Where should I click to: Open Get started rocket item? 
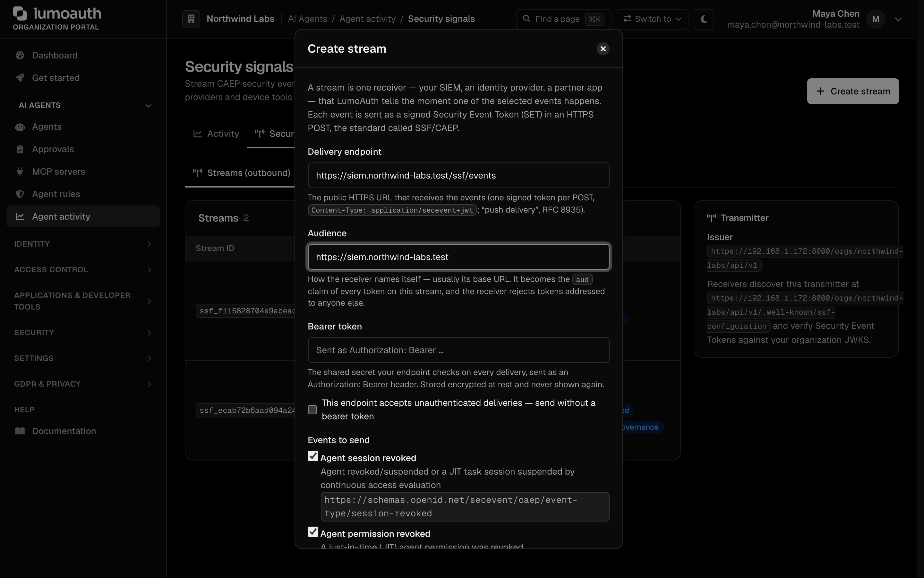pos(83,78)
